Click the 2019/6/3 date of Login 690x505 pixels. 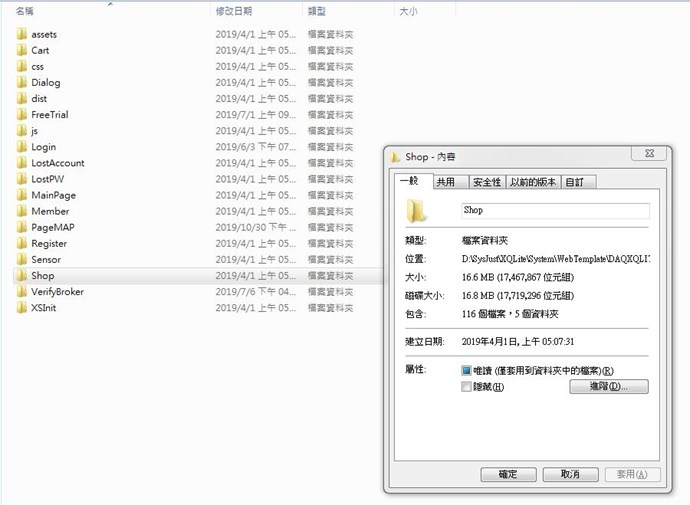[255, 146]
